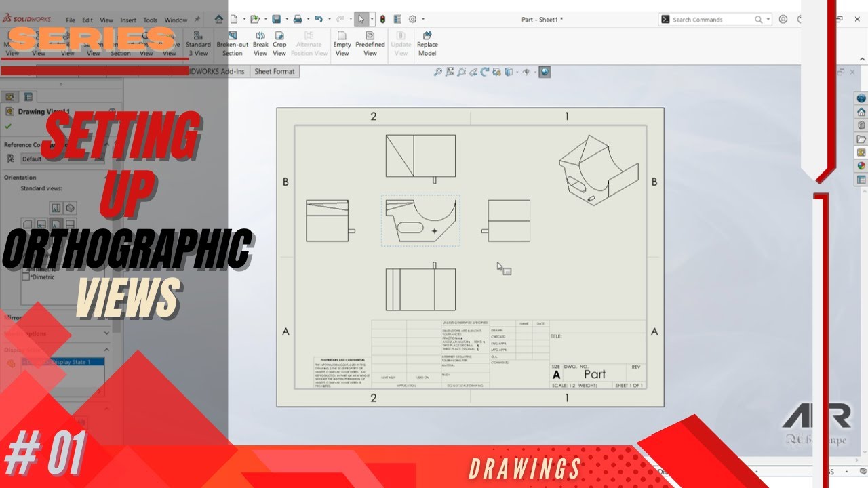
Task: Click the Replace Model tool
Action: pos(427,43)
